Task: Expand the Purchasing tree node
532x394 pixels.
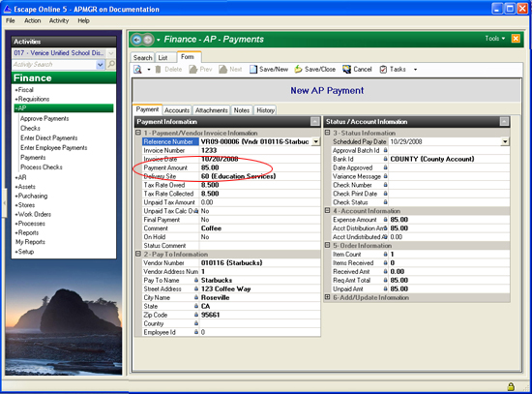Action: (x=31, y=196)
